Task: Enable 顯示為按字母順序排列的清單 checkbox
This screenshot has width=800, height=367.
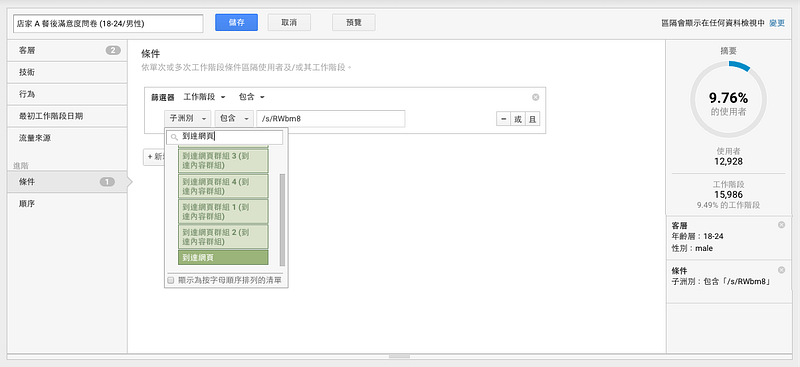Action: click(x=171, y=280)
